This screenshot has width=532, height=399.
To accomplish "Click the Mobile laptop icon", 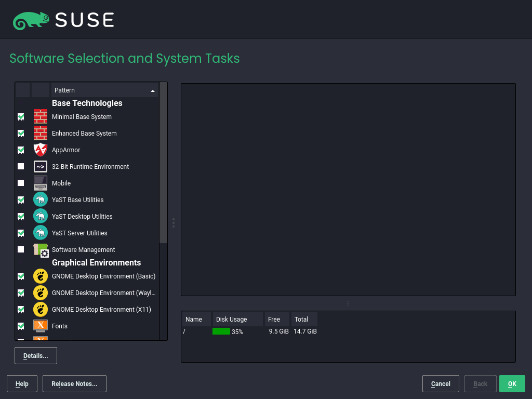I will click(41, 183).
